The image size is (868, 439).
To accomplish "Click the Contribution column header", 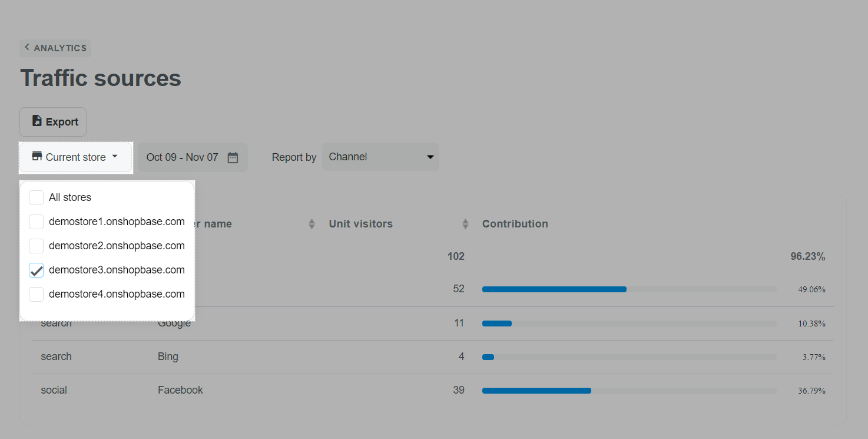I will tap(515, 224).
